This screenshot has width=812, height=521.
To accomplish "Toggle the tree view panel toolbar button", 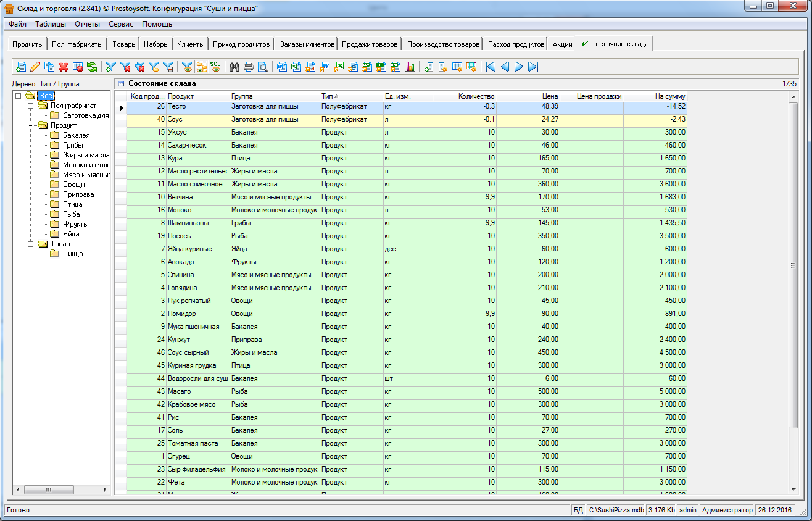I will click(x=201, y=67).
